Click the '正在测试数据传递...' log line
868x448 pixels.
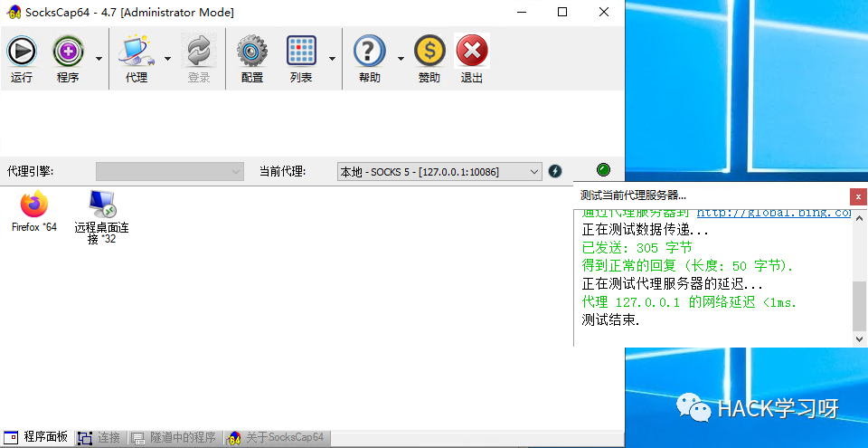pos(645,230)
